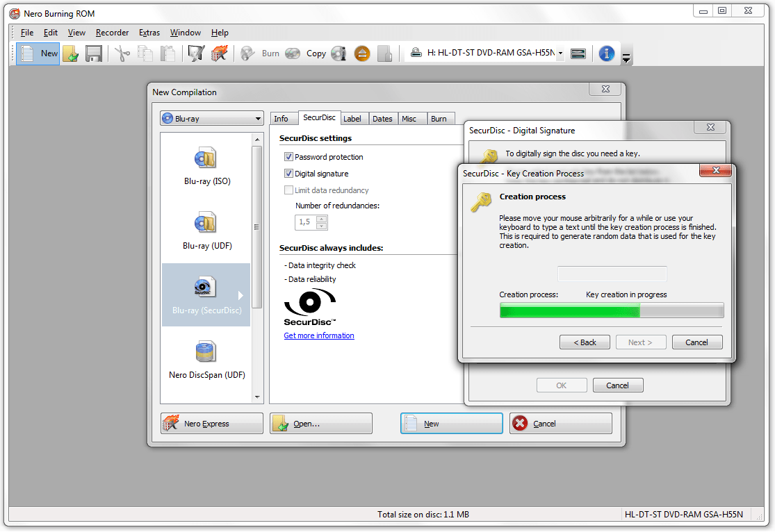Follow the Get more information link
This screenshot has width=775, height=532.
pyautogui.click(x=318, y=335)
